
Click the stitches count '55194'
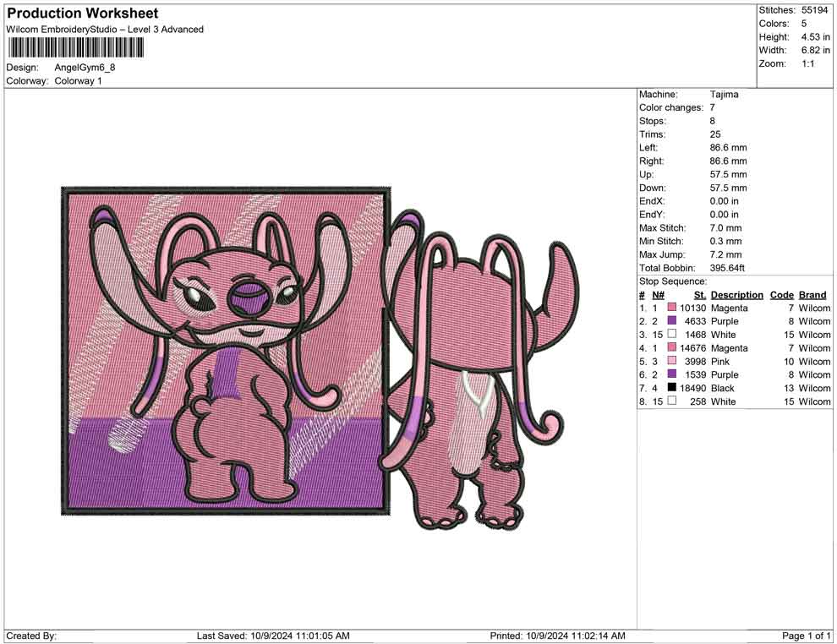815,10
